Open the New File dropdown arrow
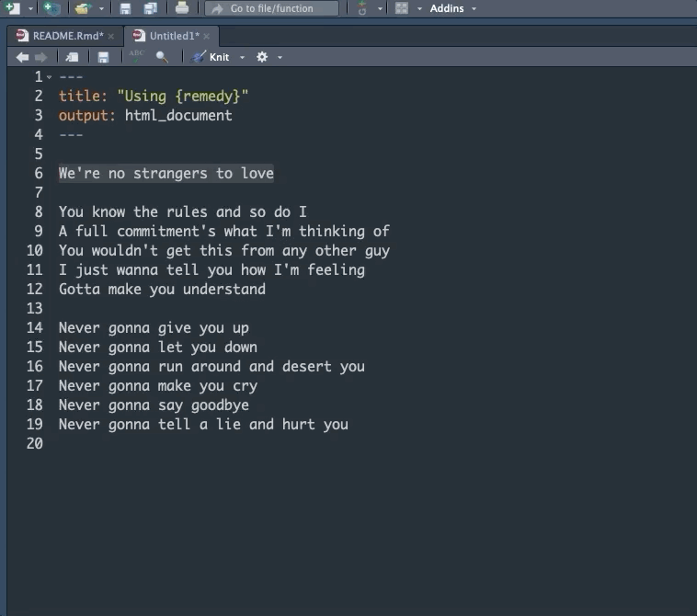Image resolution: width=697 pixels, height=616 pixels. tap(30, 8)
